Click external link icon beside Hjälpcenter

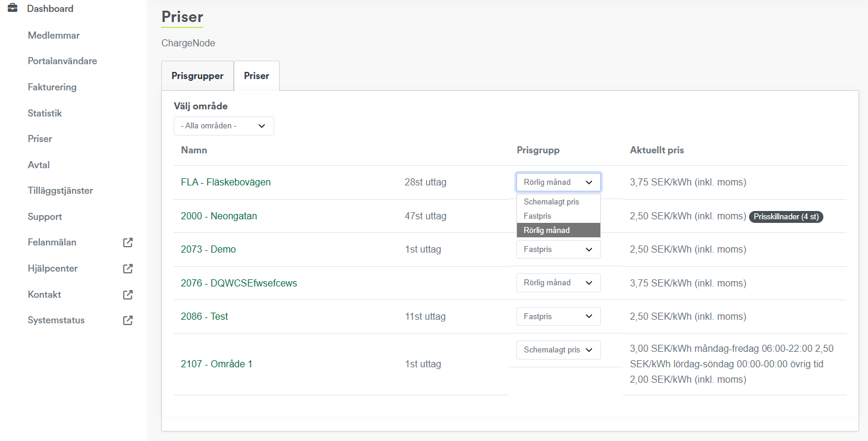coord(128,269)
